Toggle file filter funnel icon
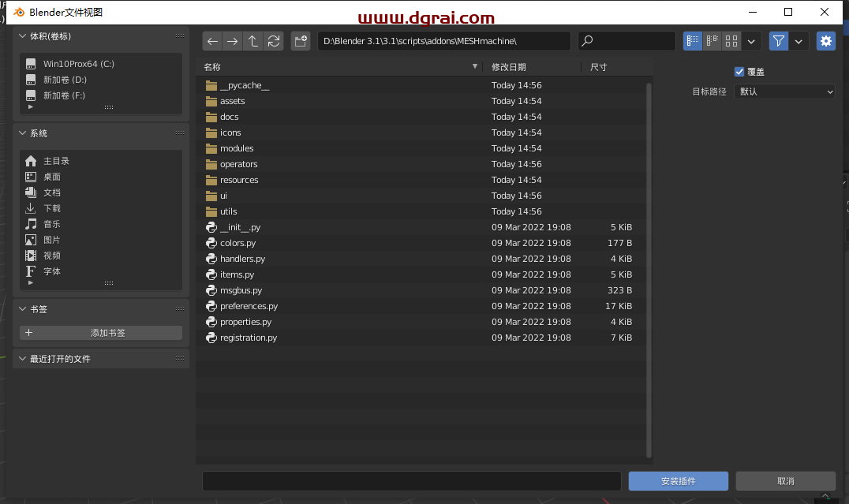849x504 pixels. (779, 41)
